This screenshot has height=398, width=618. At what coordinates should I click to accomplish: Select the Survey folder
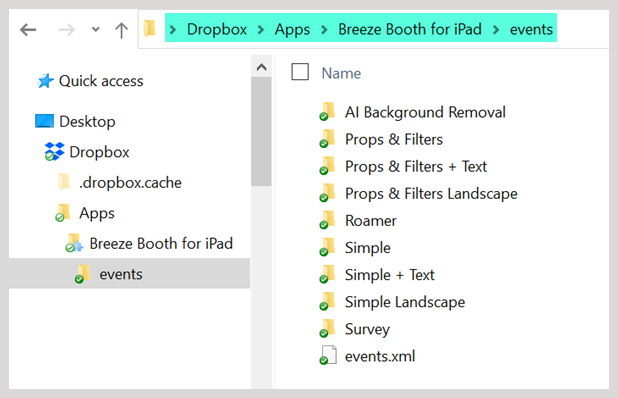(x=367, y=329)
